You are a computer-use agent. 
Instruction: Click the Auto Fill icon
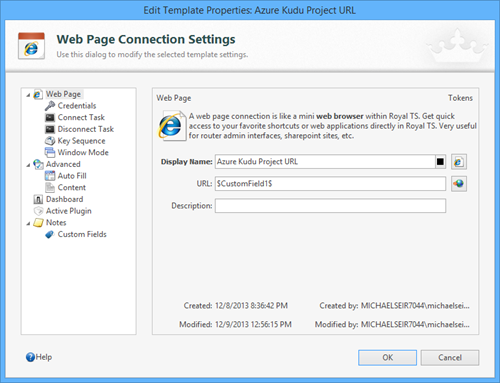[x=50, y=176]
